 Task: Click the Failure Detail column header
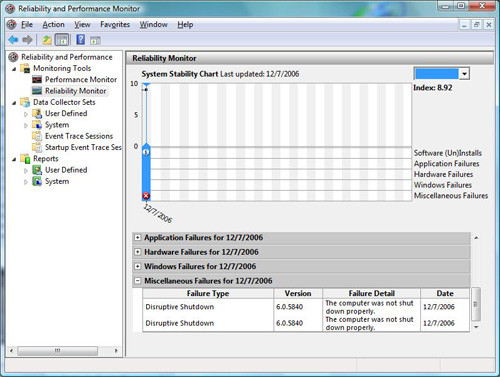pos(372,293)
